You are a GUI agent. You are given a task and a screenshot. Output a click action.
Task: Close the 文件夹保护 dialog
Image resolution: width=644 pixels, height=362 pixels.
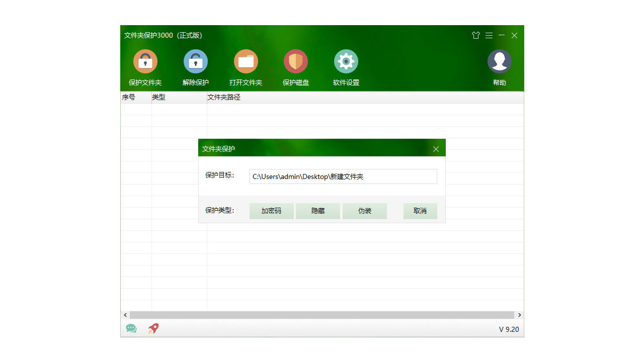436,149
